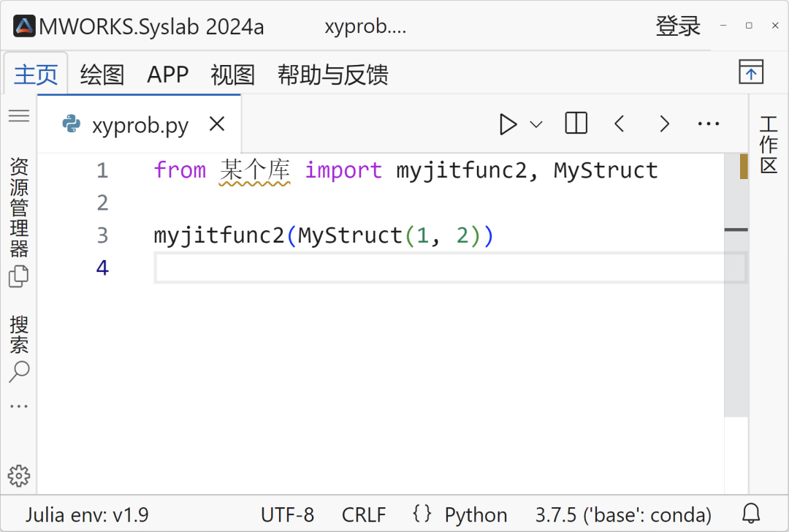Open the split editor icon

point(576,123)
